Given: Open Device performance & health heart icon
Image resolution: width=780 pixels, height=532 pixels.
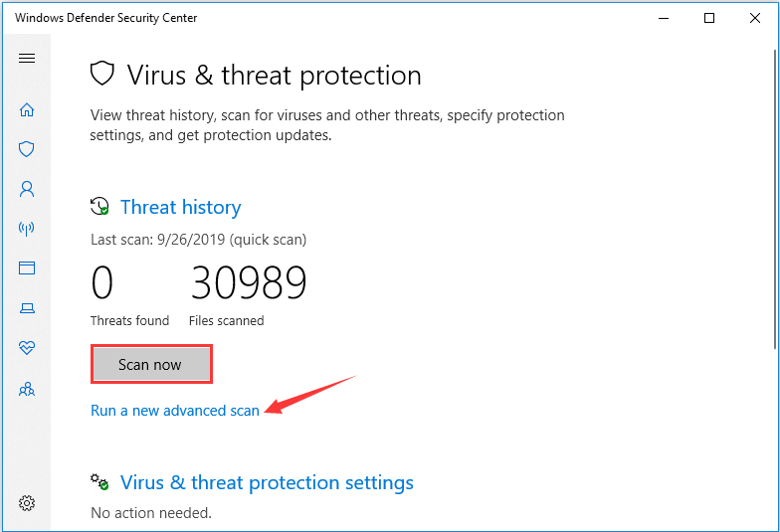Looking at the screenshot, I should pos(27,348).
